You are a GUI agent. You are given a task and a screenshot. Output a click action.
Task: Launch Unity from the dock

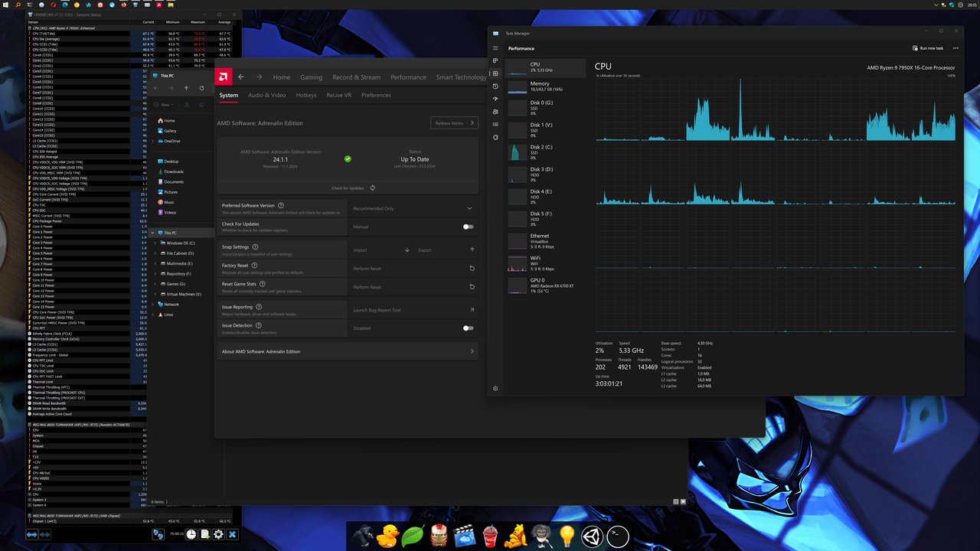click(x=591, y=536)
